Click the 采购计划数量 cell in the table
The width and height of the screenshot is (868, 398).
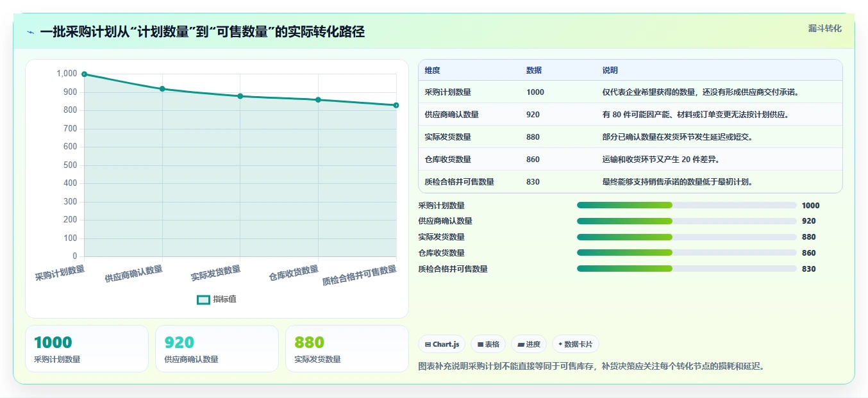[447, 92]
